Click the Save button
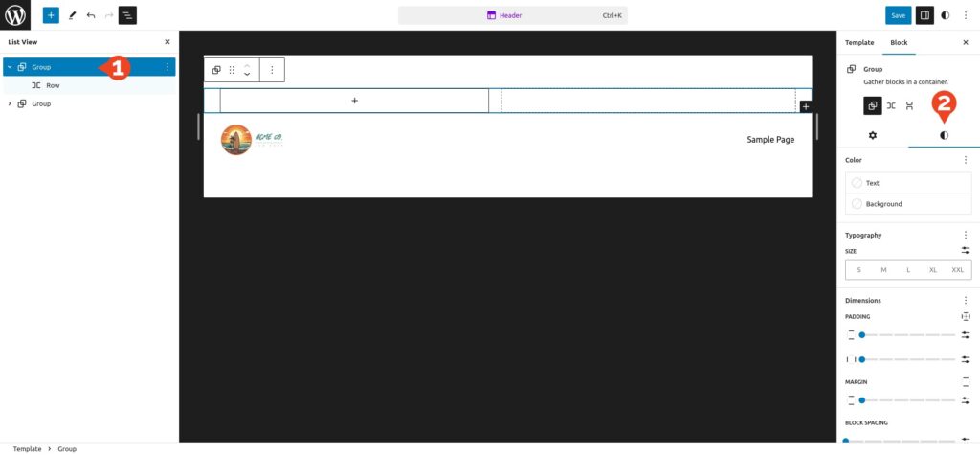This screenshot has height=455, width=980. click(898, 15)
